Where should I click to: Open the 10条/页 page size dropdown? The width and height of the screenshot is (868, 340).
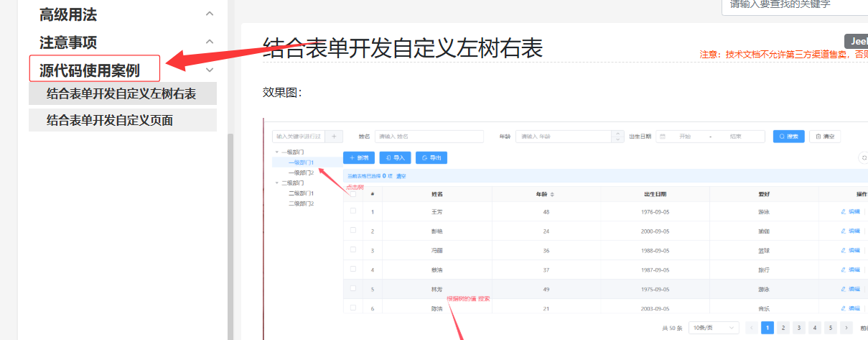click(713, 328)
